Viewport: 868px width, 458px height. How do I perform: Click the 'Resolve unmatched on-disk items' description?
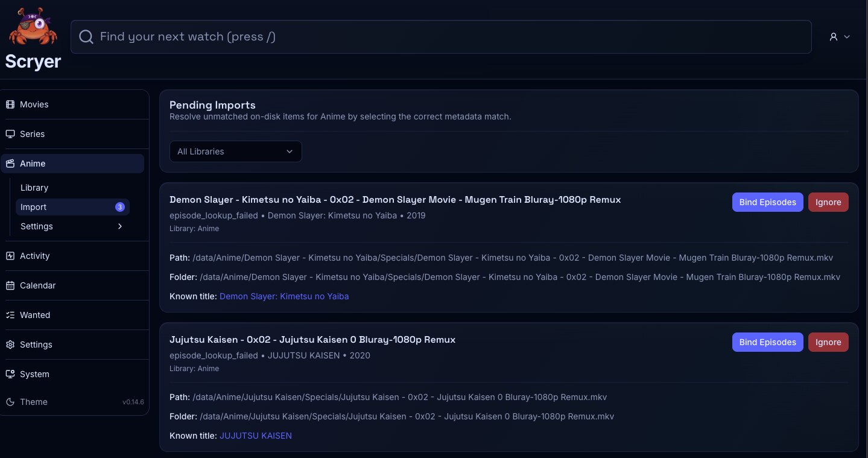tap(340, 116)
